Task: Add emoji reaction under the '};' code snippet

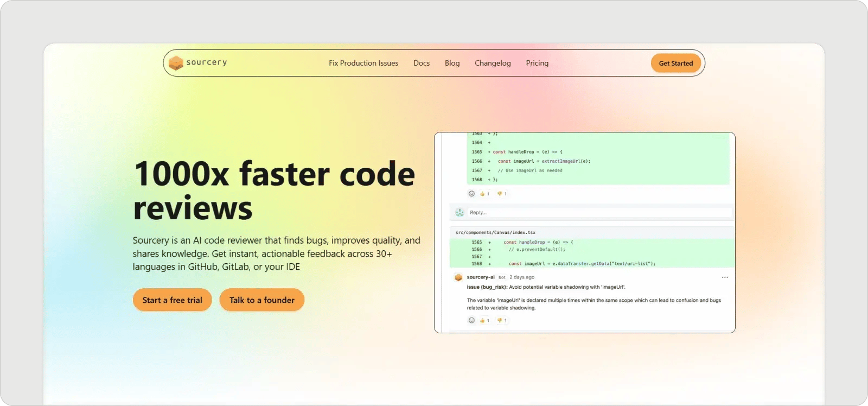Action: point(471,194)
